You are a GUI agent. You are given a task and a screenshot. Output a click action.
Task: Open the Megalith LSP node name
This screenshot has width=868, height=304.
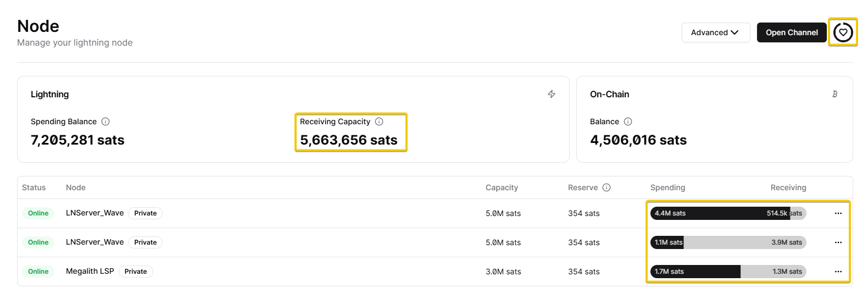click(x=90, y=271)
